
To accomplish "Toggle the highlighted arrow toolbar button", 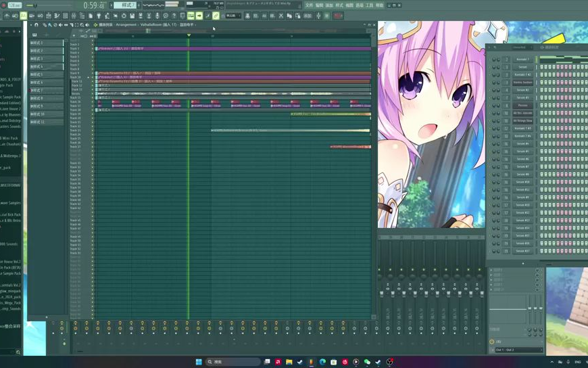I will (199, 16).
